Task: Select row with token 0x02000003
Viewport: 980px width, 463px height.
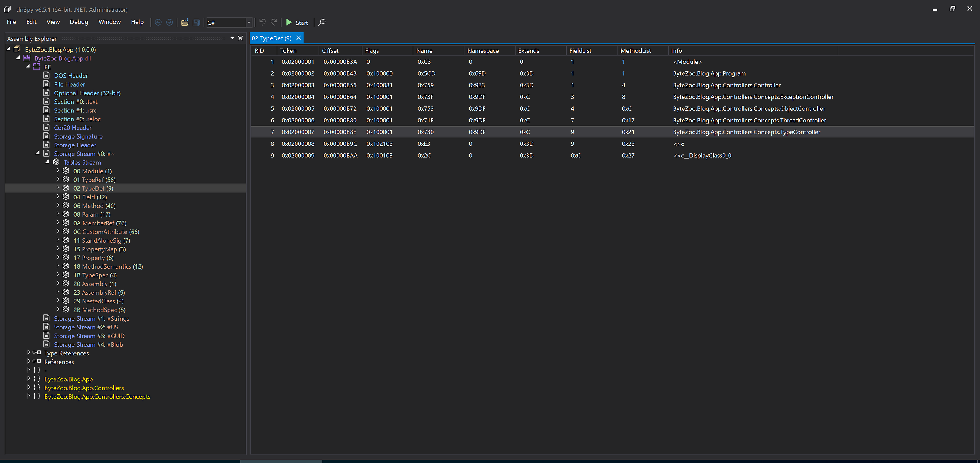Action: (x=612, y=85)
